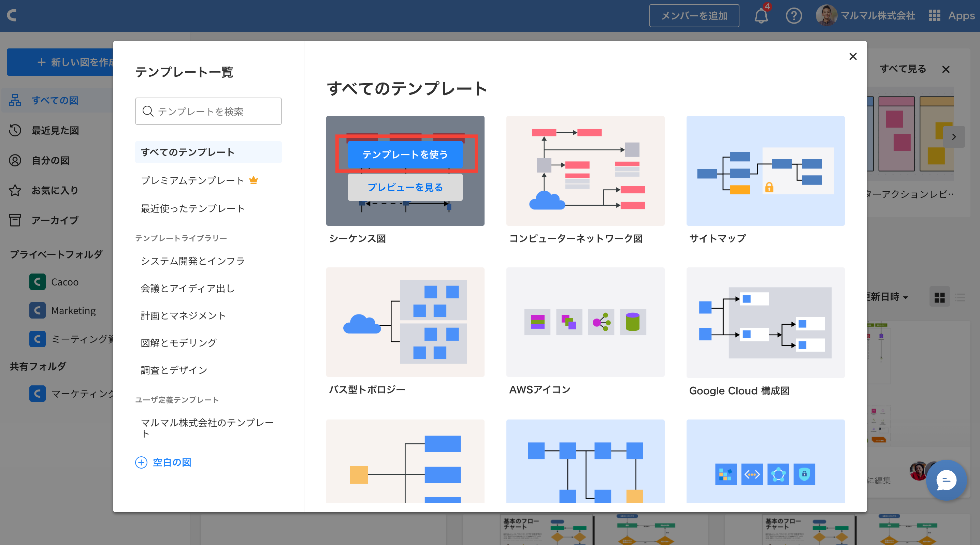Select プレミアムテンプレート category
Screen dimensions: 980x545
[192, 180]
